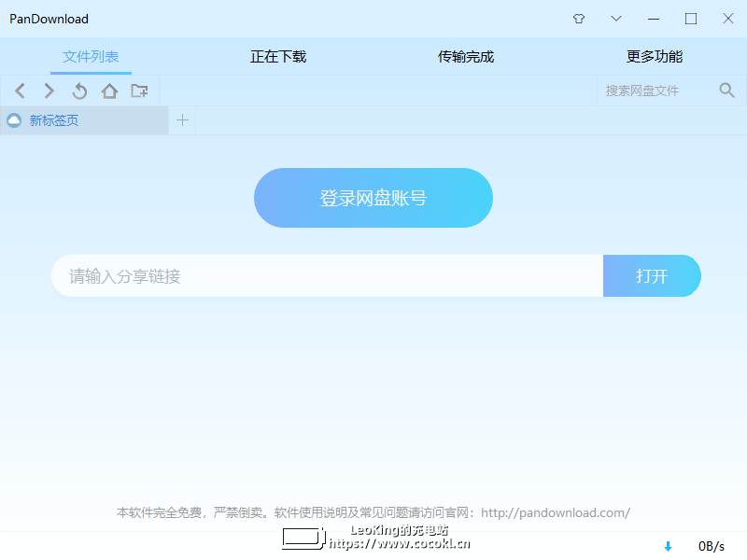Viewport: 747px width, 560px height.
Task: Minimize the PanDownload window
Action: coord(654,19)
